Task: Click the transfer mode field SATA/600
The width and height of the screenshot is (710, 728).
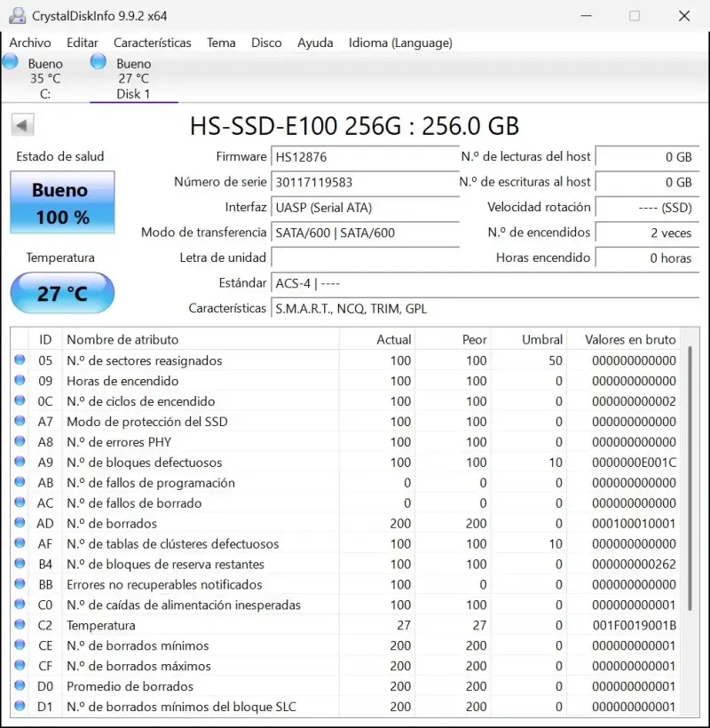Action: click(366, 233)
